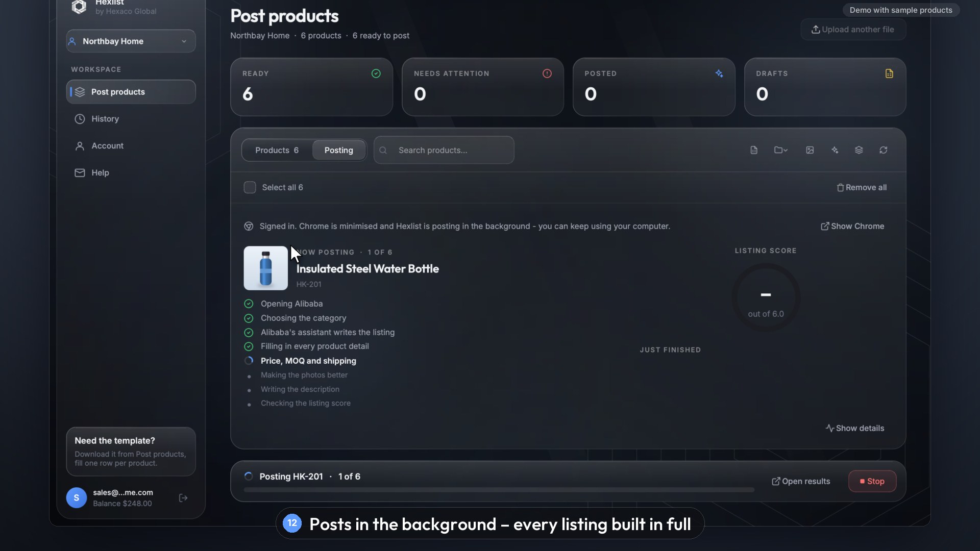
Task: Click the listing score circle
Action: point(766,297)
